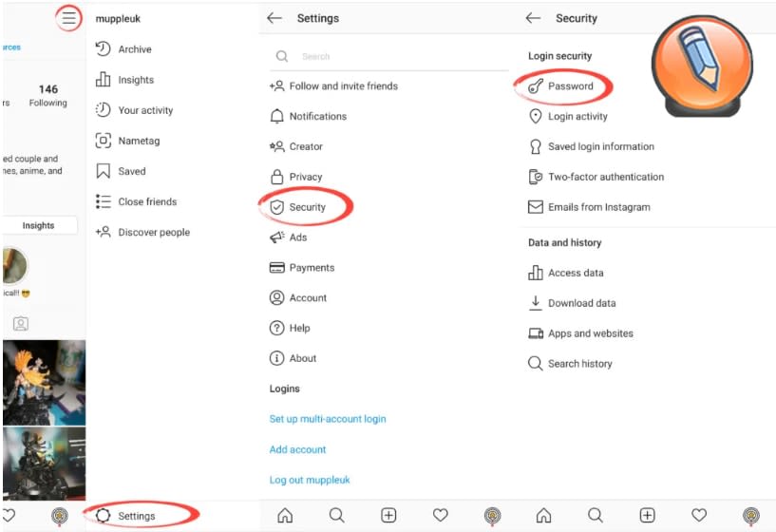Tap the Search icon in the Security bottom bar
The image size is (776, 532).
(x=596, y=515)
